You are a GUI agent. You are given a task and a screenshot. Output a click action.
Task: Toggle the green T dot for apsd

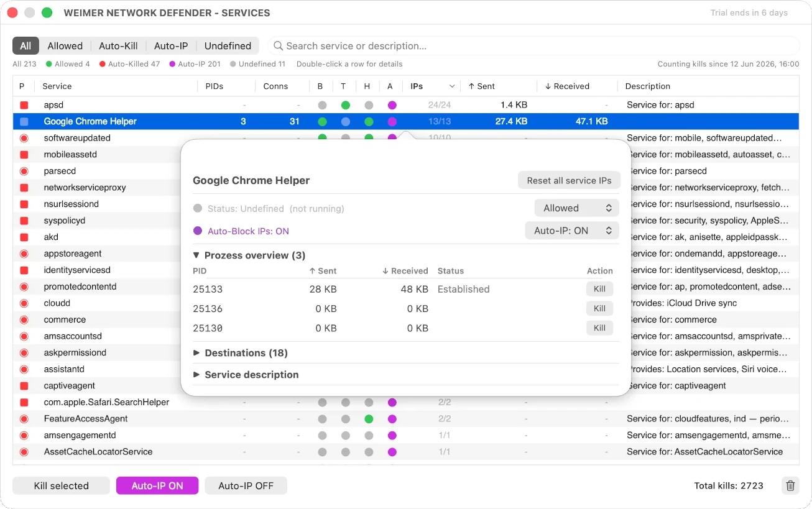pyautogui.click(x=346, y=105)
